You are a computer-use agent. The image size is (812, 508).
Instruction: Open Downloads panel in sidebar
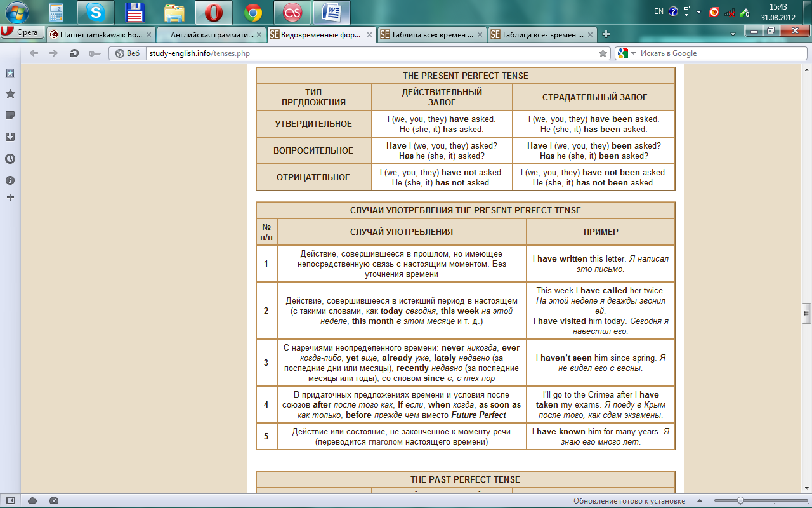[x=10, y=137]
